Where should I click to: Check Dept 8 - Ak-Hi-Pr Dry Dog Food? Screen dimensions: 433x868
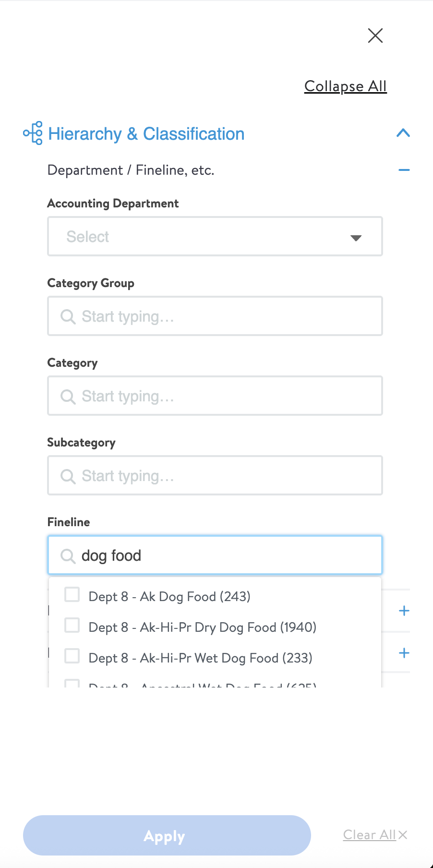click(72, 625)
